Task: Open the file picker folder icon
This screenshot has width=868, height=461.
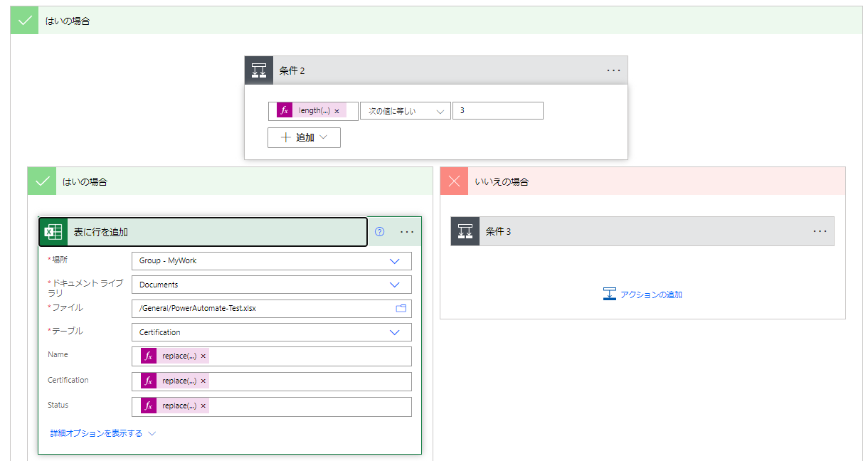Action: click(401, 308)
